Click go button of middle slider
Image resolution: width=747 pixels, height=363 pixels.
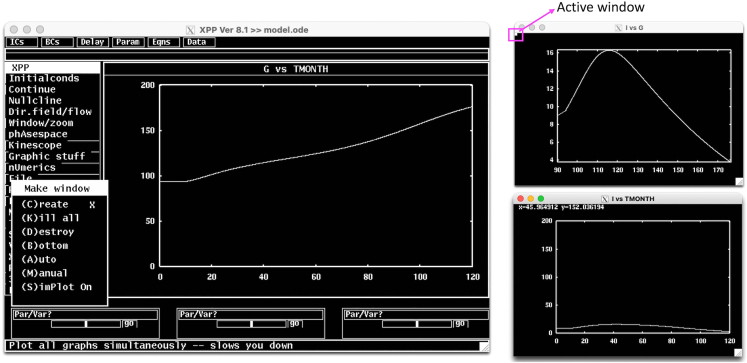(x=295, y=324)
